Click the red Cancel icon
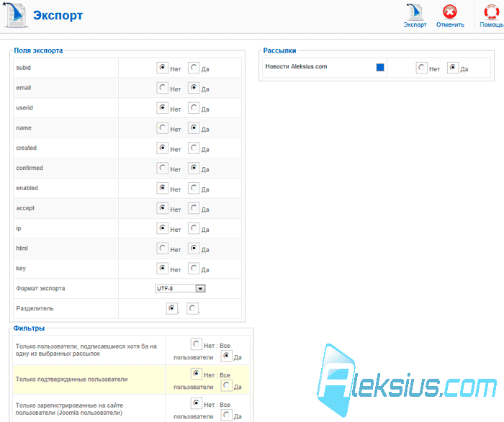This screenshot has width=504, height=422. click(450, 12)
